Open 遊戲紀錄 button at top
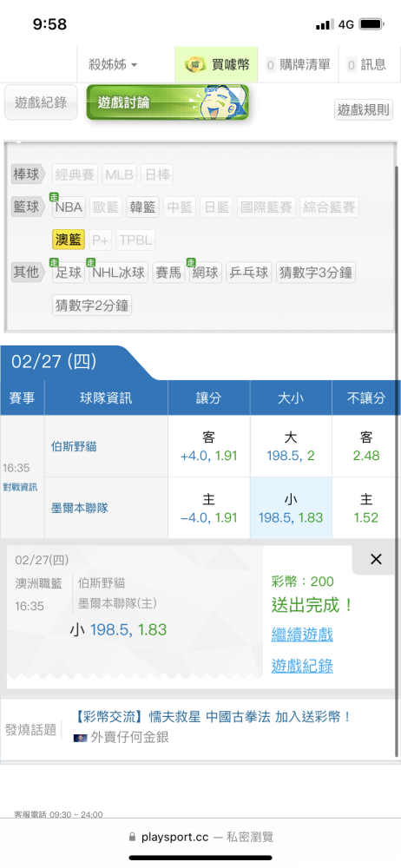This screenshot has width=401, height=868. point(41,102)
